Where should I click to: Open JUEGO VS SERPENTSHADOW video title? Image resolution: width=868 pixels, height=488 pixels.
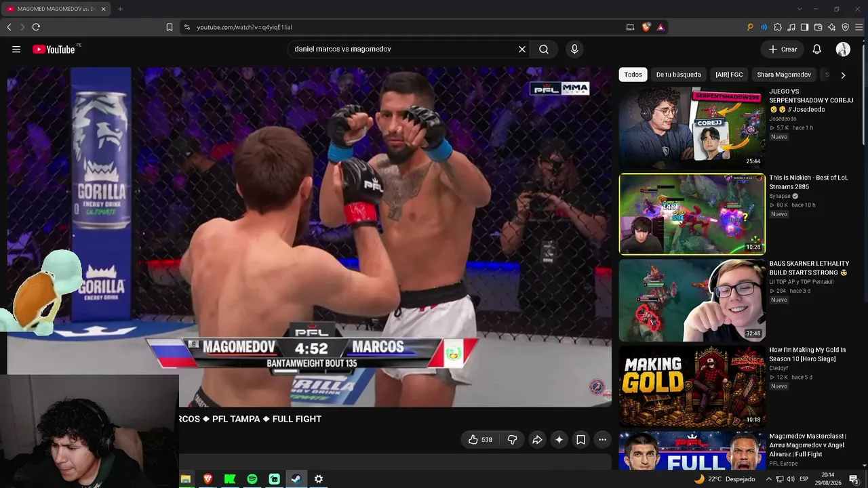click(811, 100)
